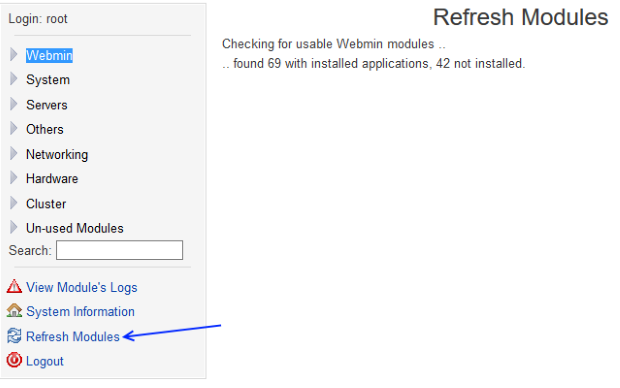Open the Un-used Modules category

click(75, 228)
